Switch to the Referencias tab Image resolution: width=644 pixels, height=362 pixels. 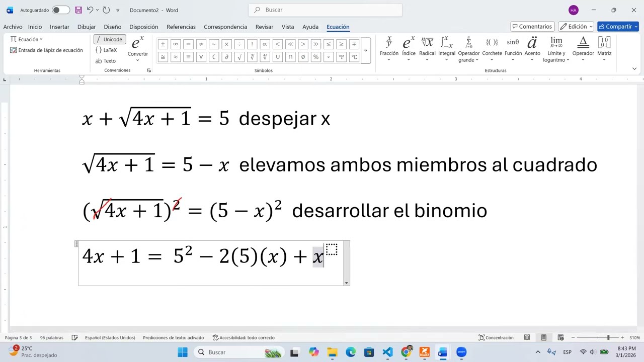(x=181, y=27)
